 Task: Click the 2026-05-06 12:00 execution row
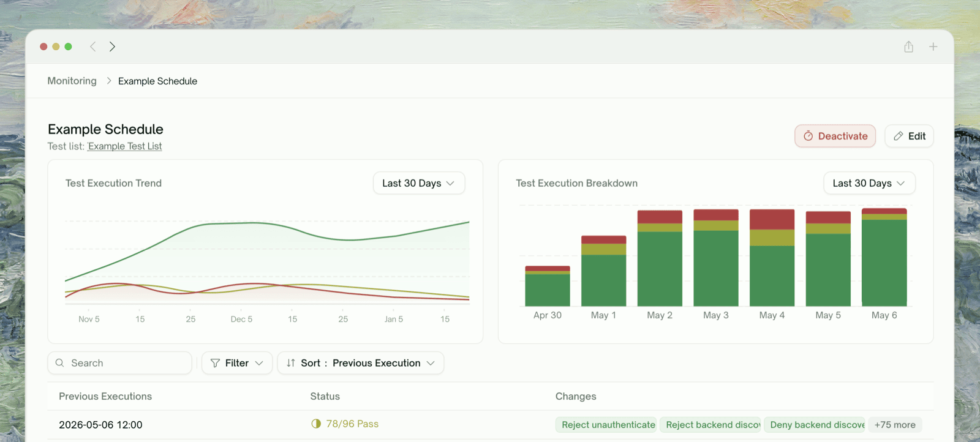(x=490, y=425)
